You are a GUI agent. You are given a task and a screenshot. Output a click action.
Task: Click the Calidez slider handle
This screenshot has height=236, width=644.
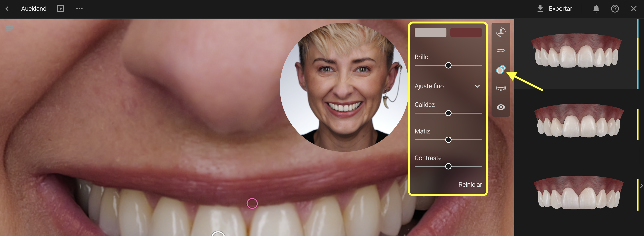click(x=448, y=113)
